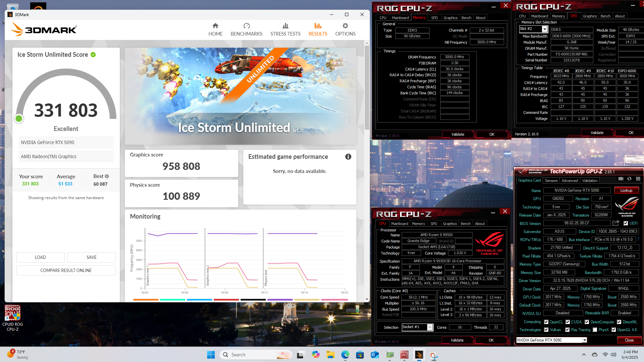The image size is (644, 362).
Task: Switch to ROG CPU-Z via taskbar icon
Action: [x=404, y=355]
